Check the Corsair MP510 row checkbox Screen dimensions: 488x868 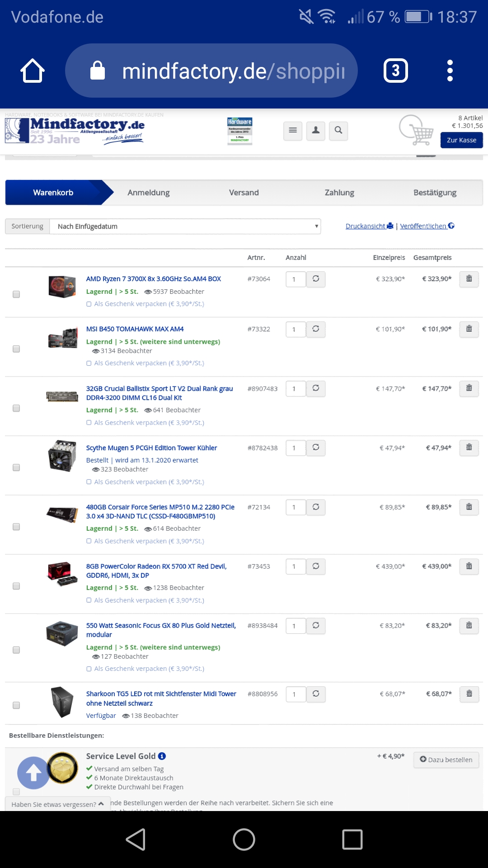pos(16,527)
